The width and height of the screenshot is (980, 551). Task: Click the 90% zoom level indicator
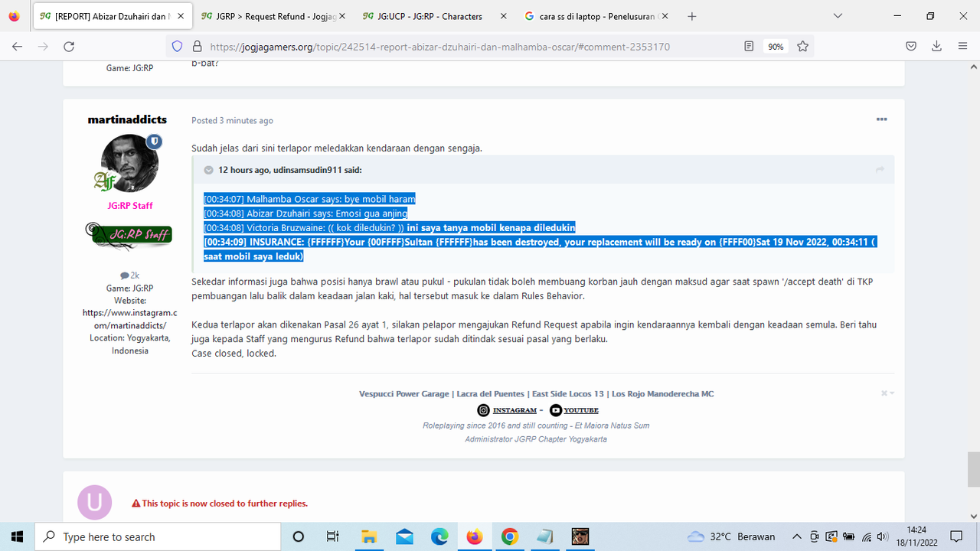pyautogui.click(x=776, y=47)
